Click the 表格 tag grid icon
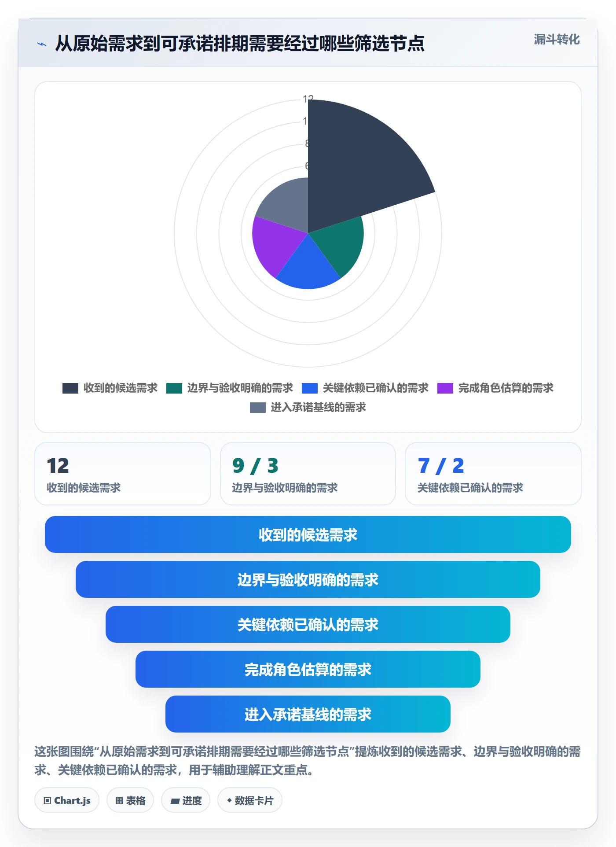This screenshot has width=616, height=847. 119,800
